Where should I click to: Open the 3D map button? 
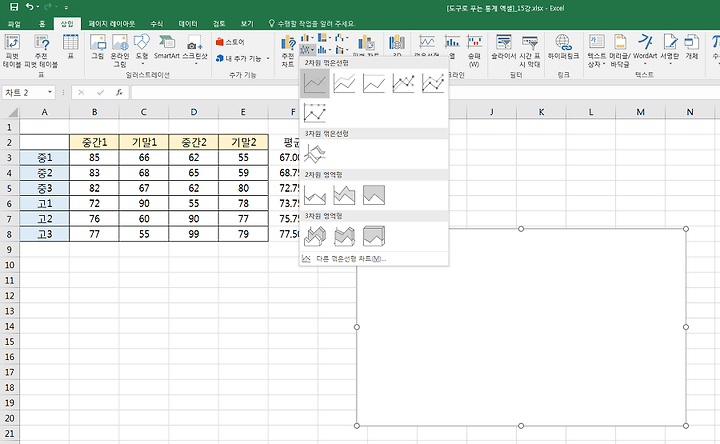coord(397,45)
